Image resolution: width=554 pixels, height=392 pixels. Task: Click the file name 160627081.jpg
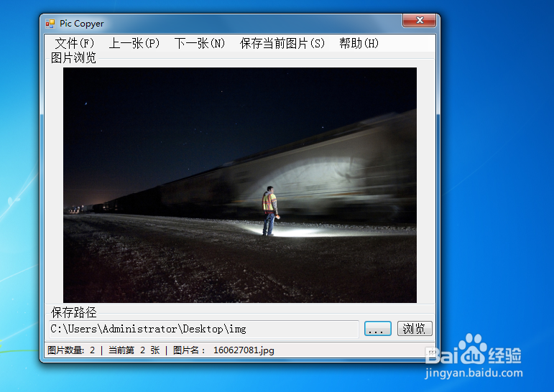tap(244, 350)
